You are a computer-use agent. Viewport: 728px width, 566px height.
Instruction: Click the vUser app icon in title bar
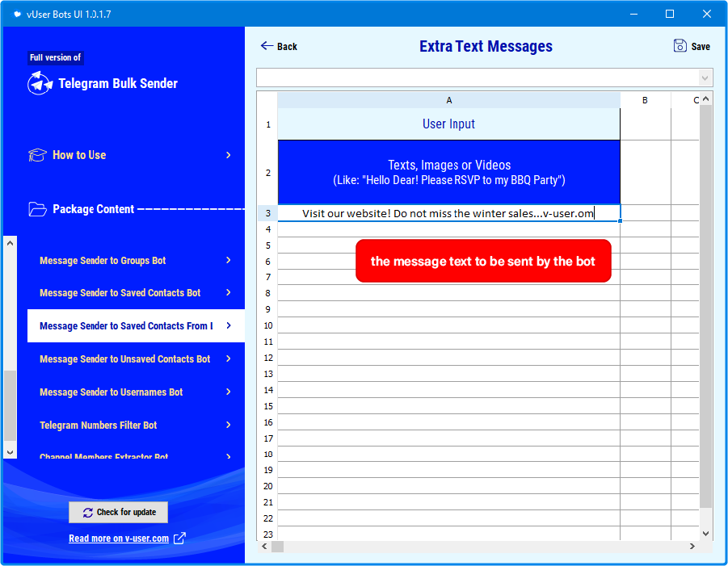tap(17, 14)
